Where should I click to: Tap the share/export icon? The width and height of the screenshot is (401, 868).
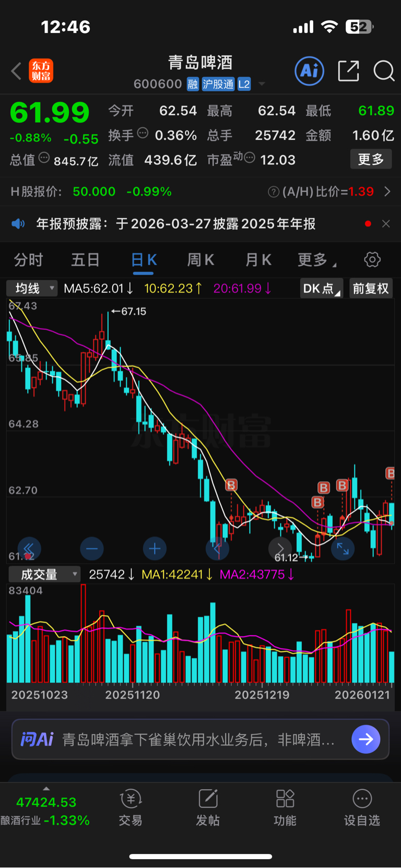point(348,71)
